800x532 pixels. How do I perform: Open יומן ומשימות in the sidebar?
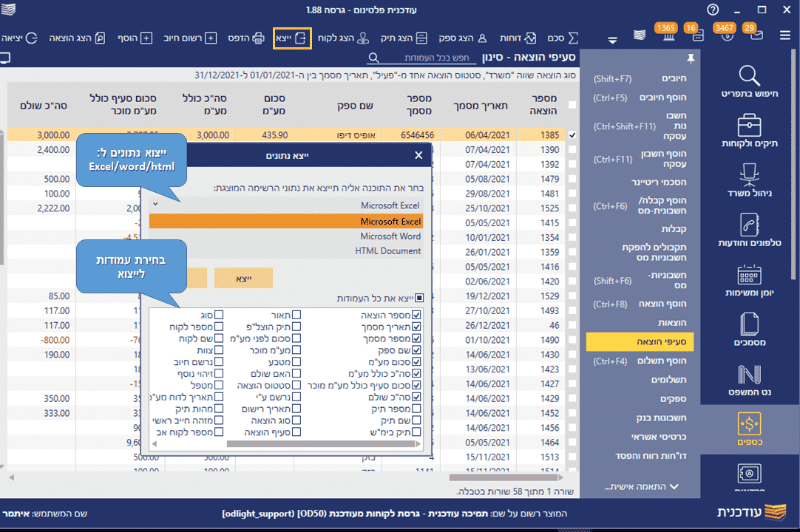pyautogui.click(x=750, y=280)
